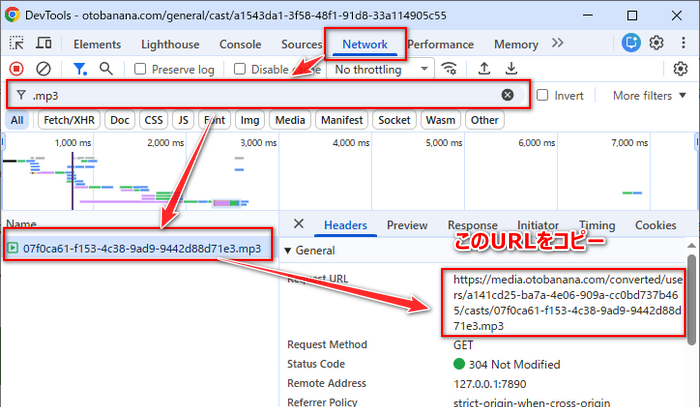700x407 pixels.
Task: Open the Console tab
Action: coord(240,44)
